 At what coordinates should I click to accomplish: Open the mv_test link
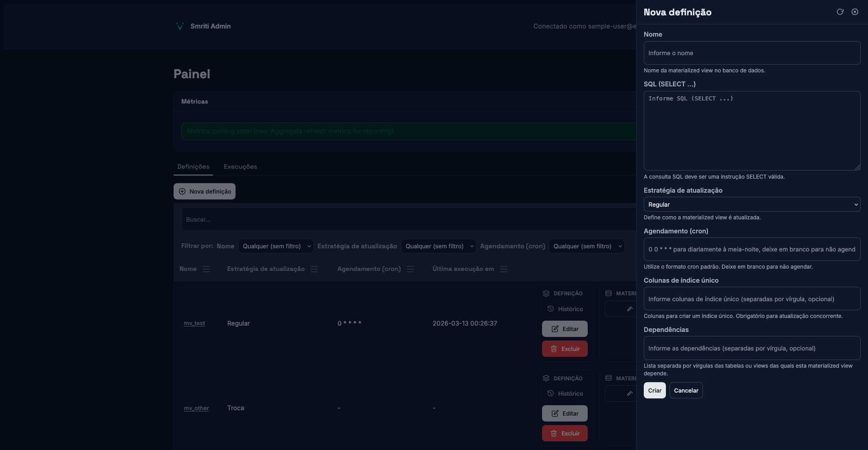(x=194, y=323)
